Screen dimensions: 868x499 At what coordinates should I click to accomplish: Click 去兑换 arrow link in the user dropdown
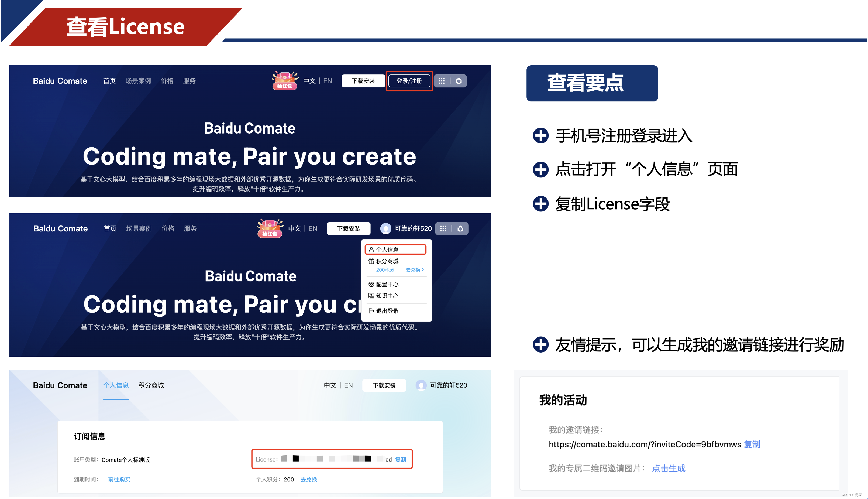pos(415,270)
